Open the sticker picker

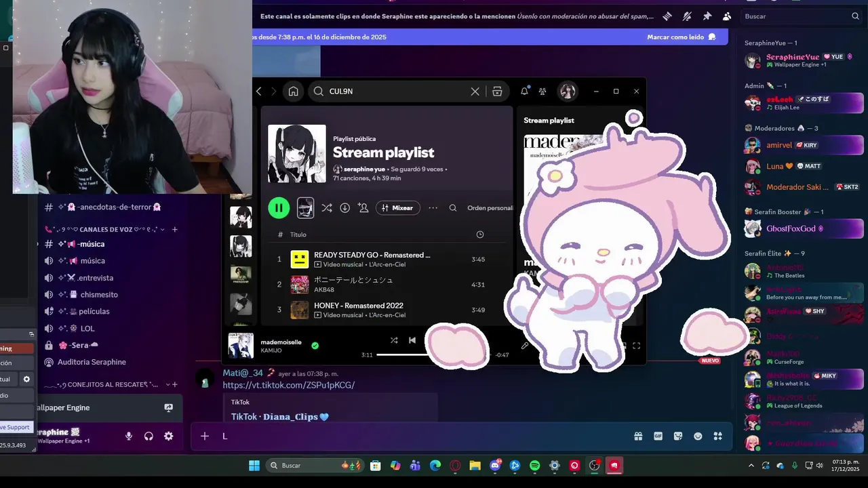pos(678,436)
